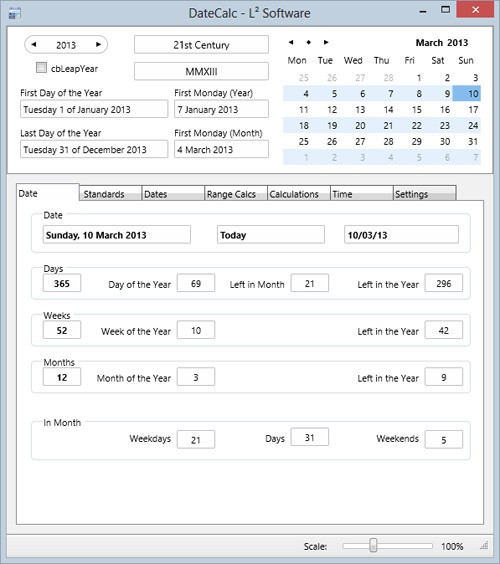The image size is (500, 564).
Task: Switch to the Calculations tab
Action: tap(299, 193)
